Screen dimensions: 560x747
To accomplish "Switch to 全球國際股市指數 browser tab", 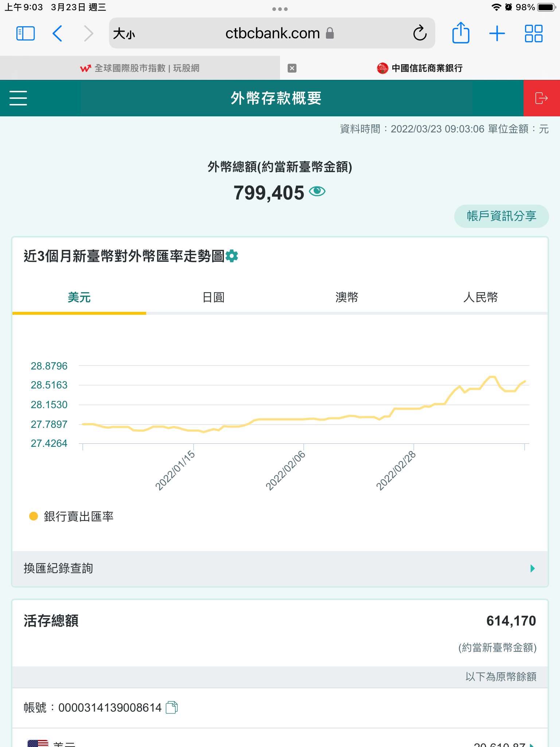I will click(x=140, y=68).
